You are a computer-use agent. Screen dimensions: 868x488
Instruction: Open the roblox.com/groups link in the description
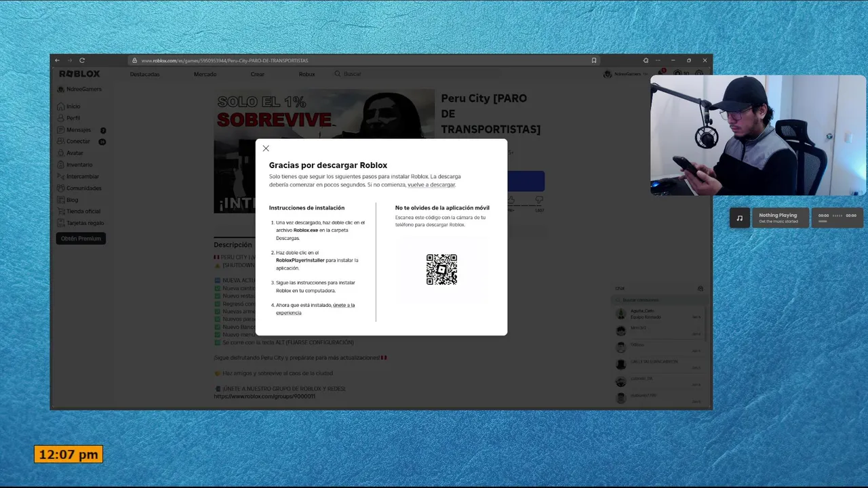click(264, 396)
